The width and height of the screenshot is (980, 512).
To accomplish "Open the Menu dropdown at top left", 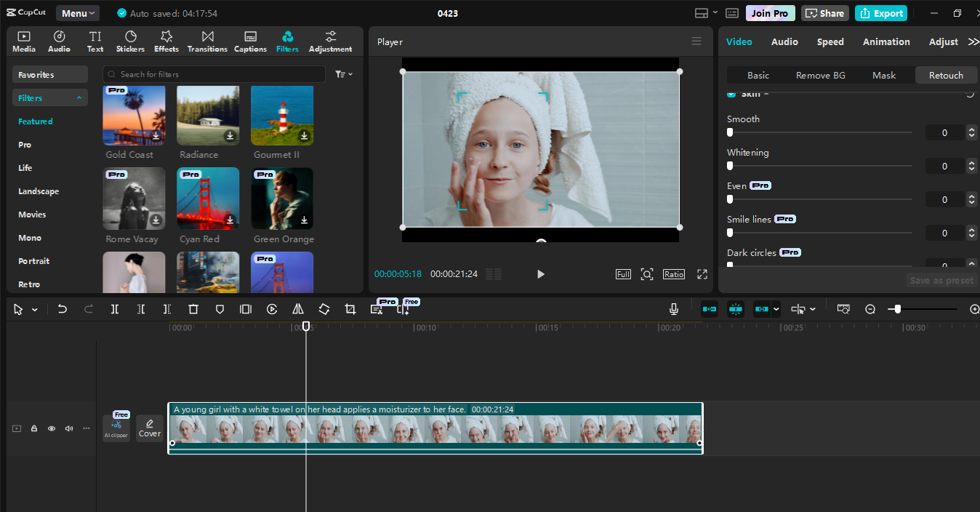I will pyautogui.click(x=77, y=12).
